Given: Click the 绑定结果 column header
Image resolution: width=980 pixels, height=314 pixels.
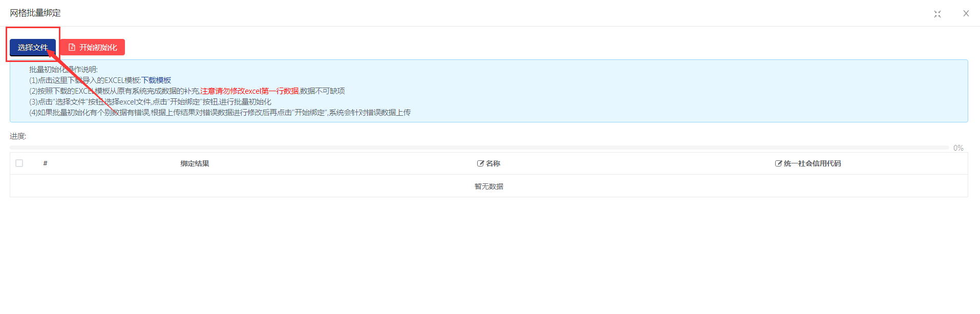Looking at the screenshot, I should (195, 163).
